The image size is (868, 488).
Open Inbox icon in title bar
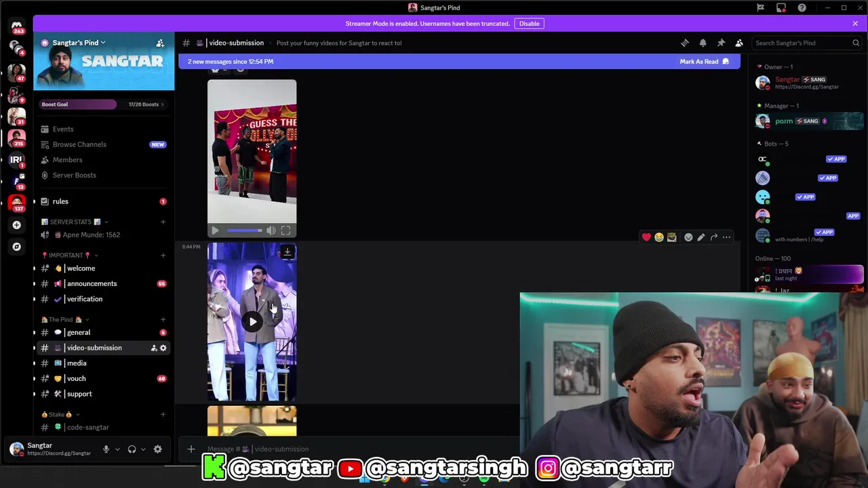(x=781, y=7)
